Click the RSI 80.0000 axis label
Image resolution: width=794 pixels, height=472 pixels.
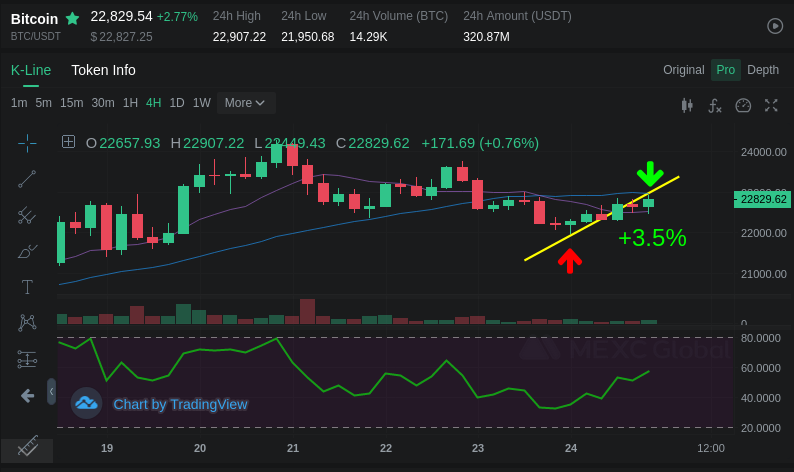click(761, 338)
